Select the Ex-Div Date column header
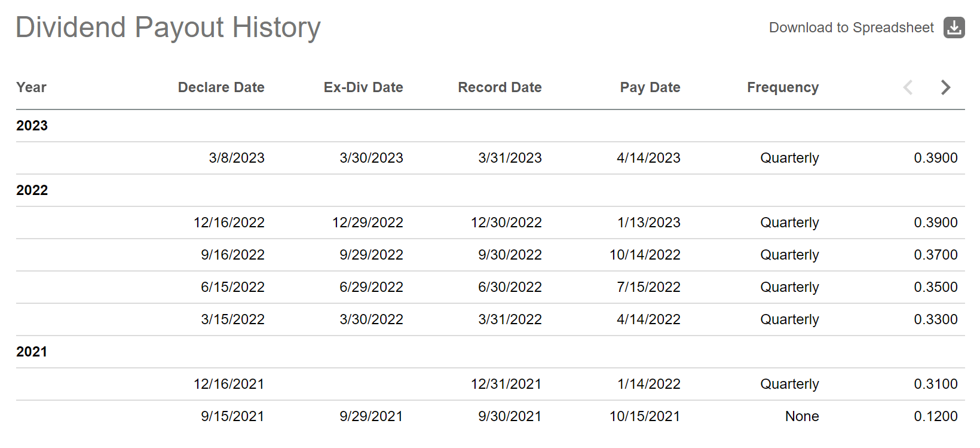This screenshot has height=448, width=980. coord(363,87)
